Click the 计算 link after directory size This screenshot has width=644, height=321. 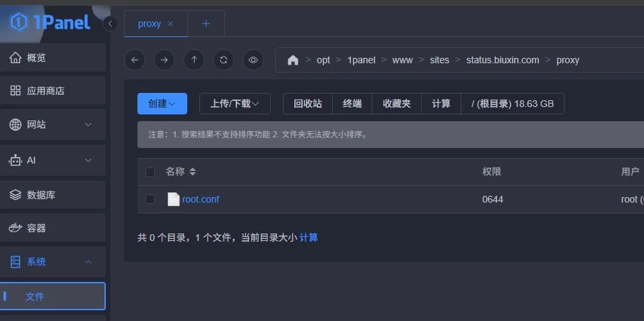tap(309, 238)
